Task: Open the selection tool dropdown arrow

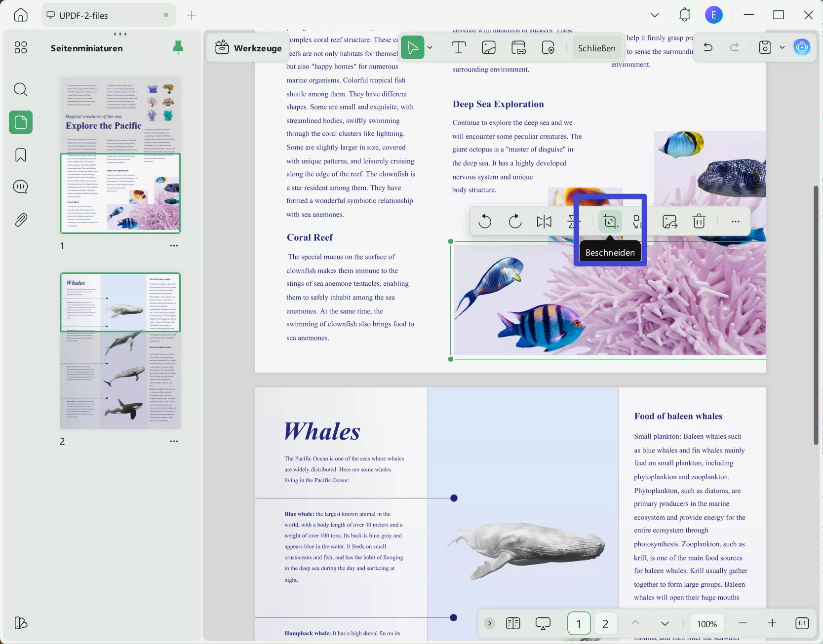Action: (430, 47)
